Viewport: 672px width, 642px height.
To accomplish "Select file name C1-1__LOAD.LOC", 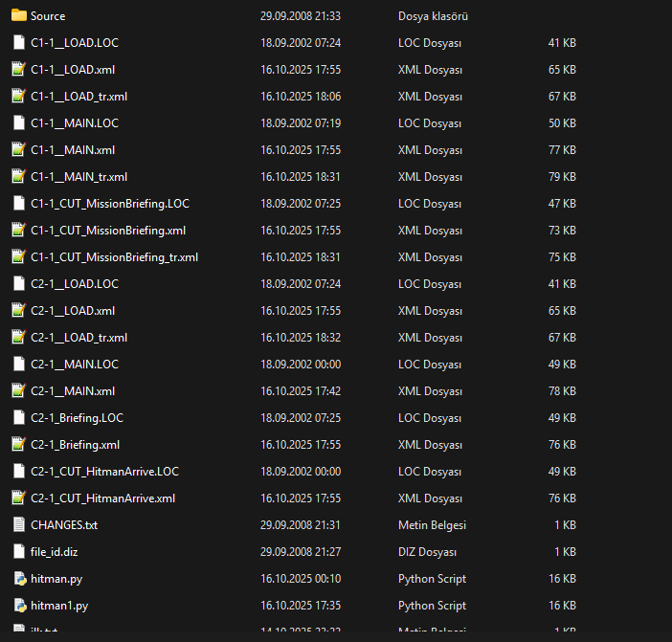I will pos(75,43).
